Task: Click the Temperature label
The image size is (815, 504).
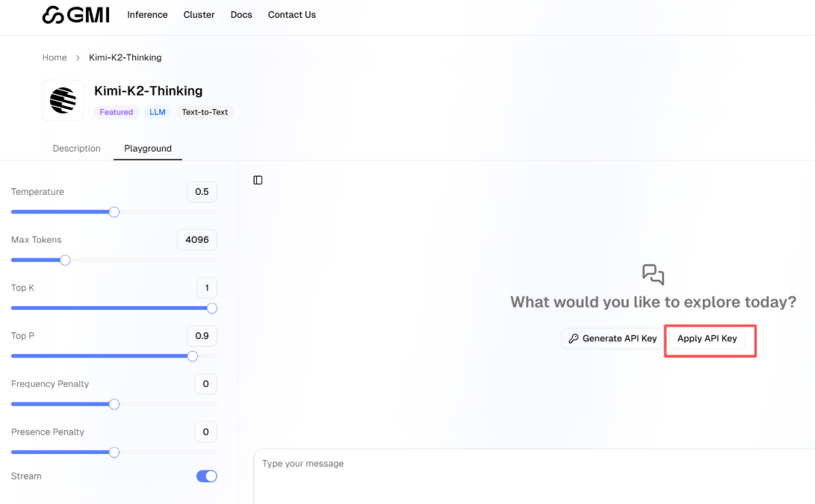Action: click(x=37, y=192)
